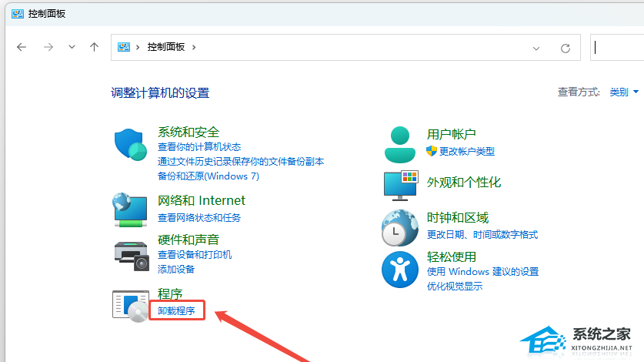The width and height of the screenshot is (644, 362).
Task: Click the shield icon beside 更改帐户类型
Action: coord(431,151)
